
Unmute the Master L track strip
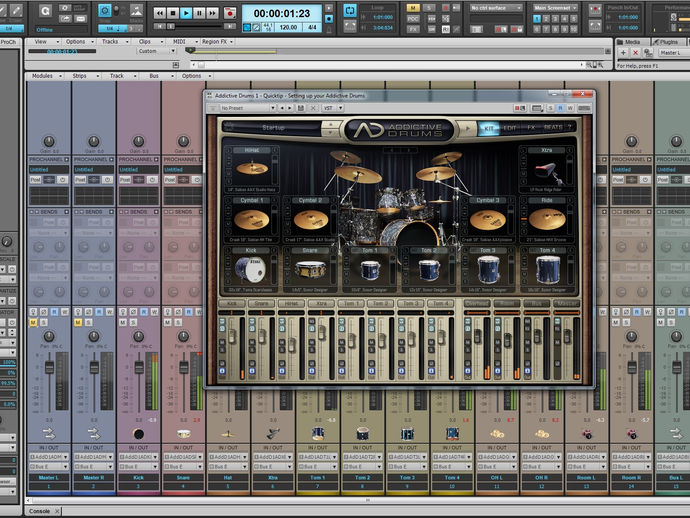(33, 323)
